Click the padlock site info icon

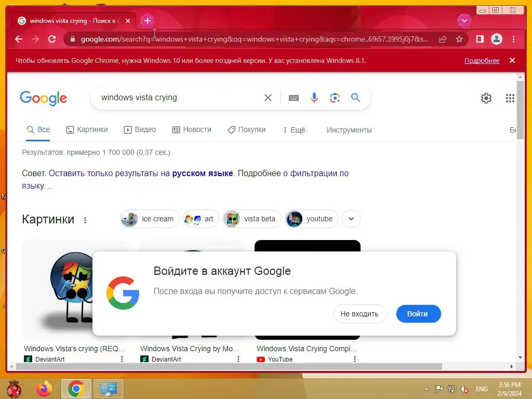[72, 39]
